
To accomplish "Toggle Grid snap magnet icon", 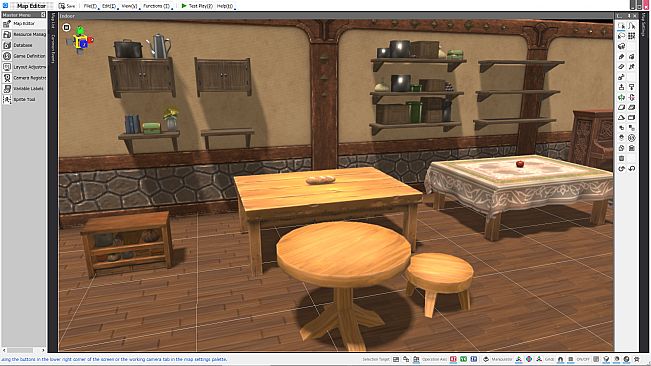I will [560, 359].
